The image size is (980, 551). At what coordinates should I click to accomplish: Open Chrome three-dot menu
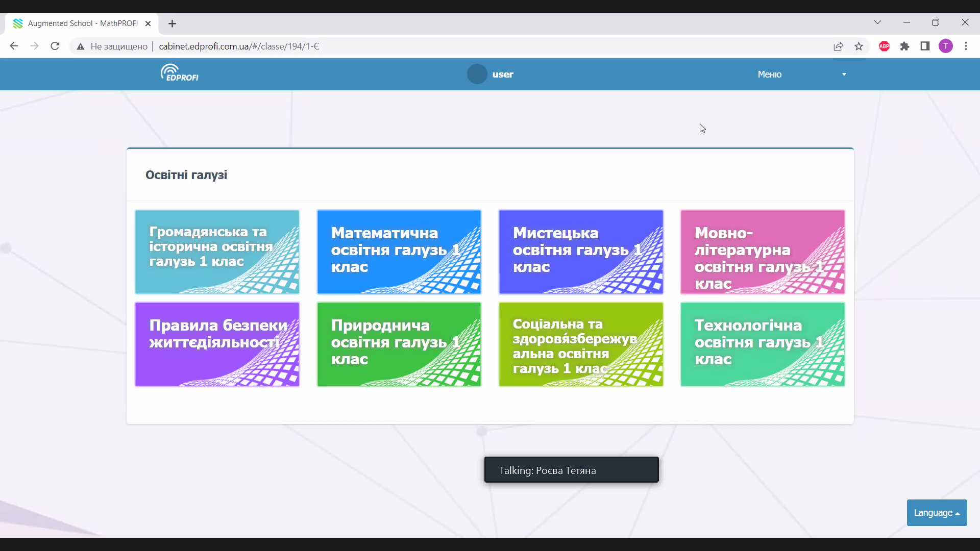966,46
